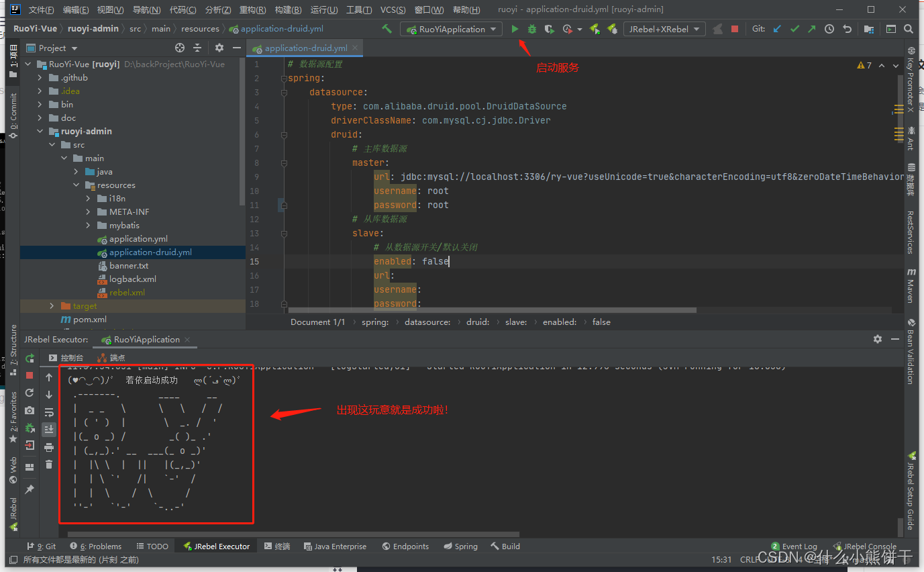Open the 终端 terminal tool window
Screen dimensions: 924x572
coord(277,546)
